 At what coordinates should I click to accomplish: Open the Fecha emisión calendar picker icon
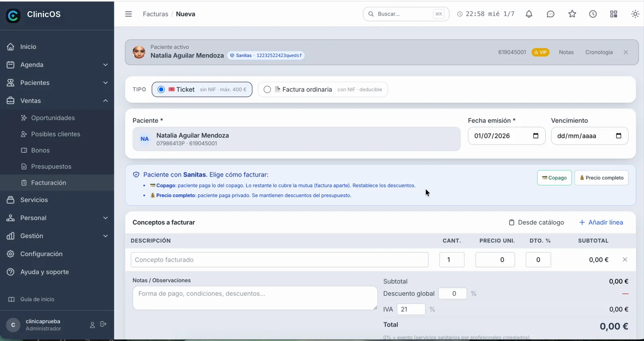point(536,136)
